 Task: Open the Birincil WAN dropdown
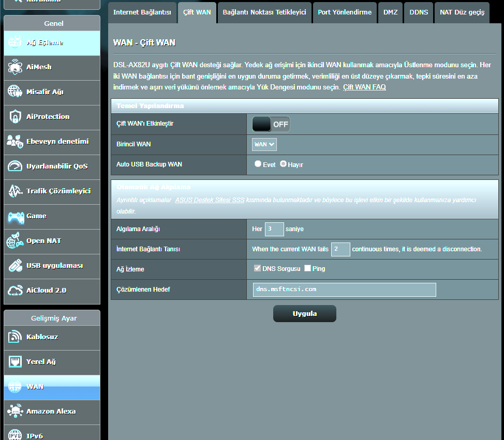click(x=264, y=144)
